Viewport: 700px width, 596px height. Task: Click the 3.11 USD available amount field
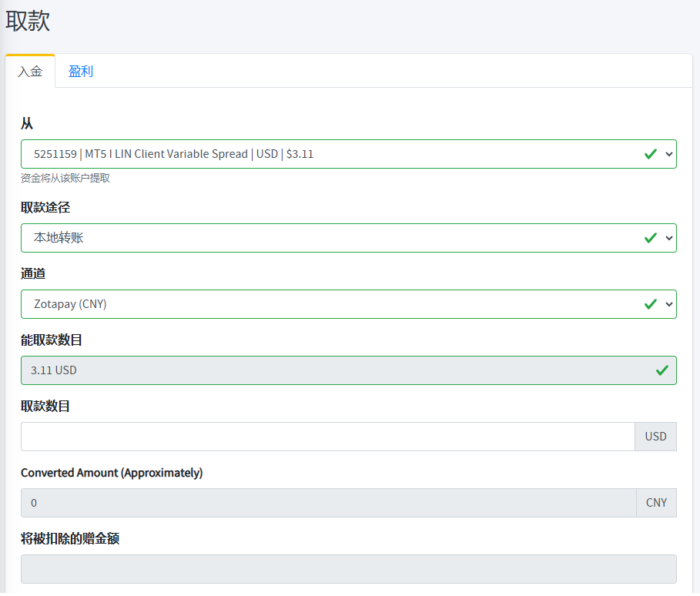point(349,370)
